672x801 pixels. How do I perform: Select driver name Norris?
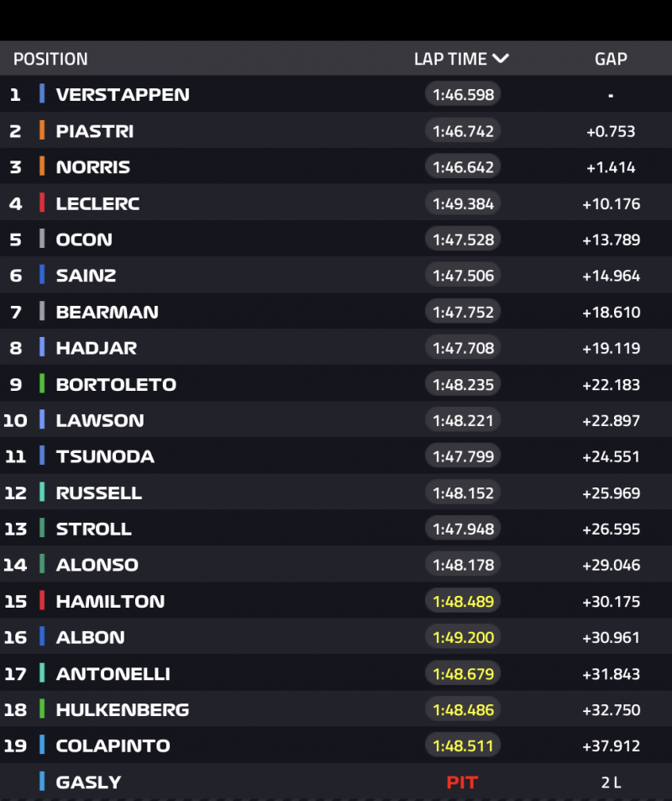point(92,166)
